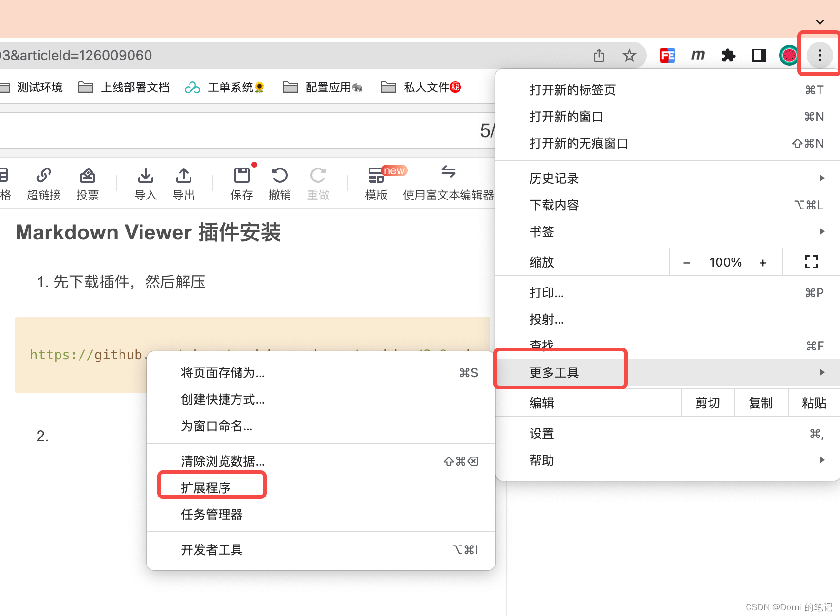The width and height of the screenshot is (840, 616).
Task: Open the FE helper extension icon
Action: coord(668,55)
